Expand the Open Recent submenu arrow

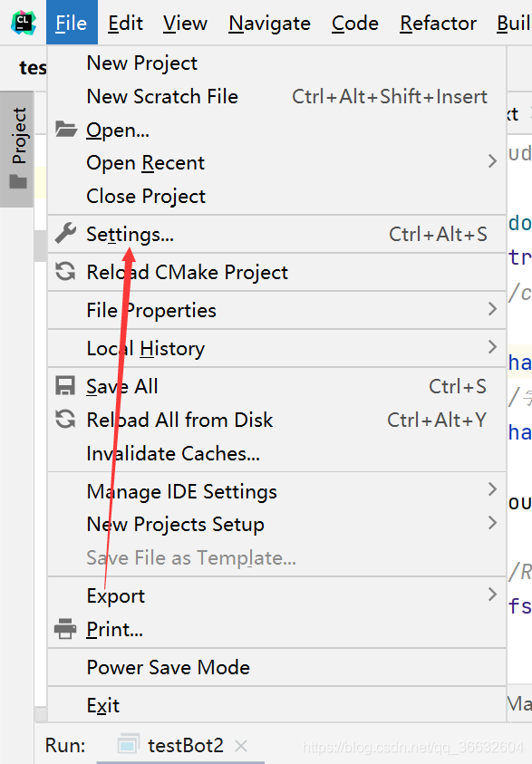point(492,161)
